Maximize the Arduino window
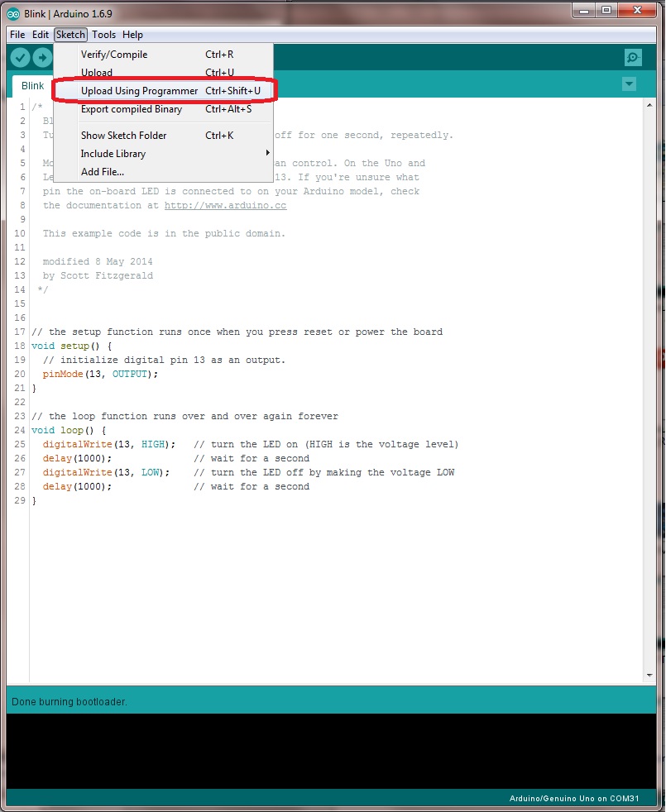Screen dimensions: 666x812 (x=606, y=11)
